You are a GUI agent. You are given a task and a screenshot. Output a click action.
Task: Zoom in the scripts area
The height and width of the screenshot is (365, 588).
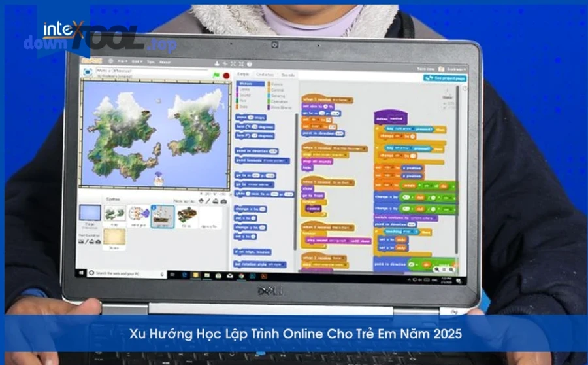(451, 269)
